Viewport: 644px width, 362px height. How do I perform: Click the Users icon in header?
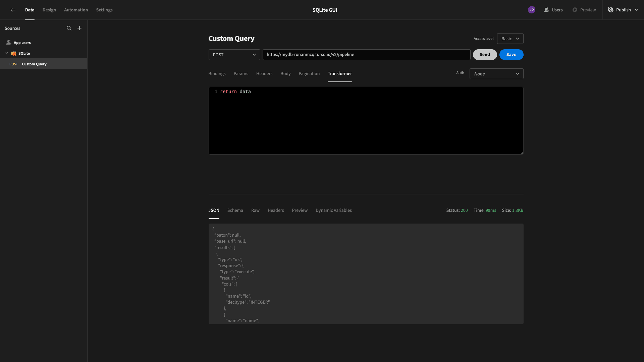546,10
